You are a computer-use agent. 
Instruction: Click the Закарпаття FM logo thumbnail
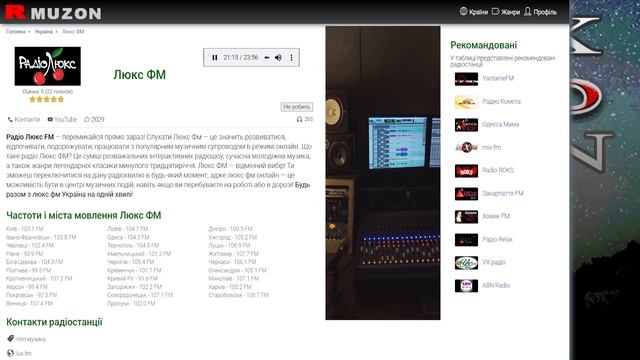pyautogui.click(x=466, y=194)
